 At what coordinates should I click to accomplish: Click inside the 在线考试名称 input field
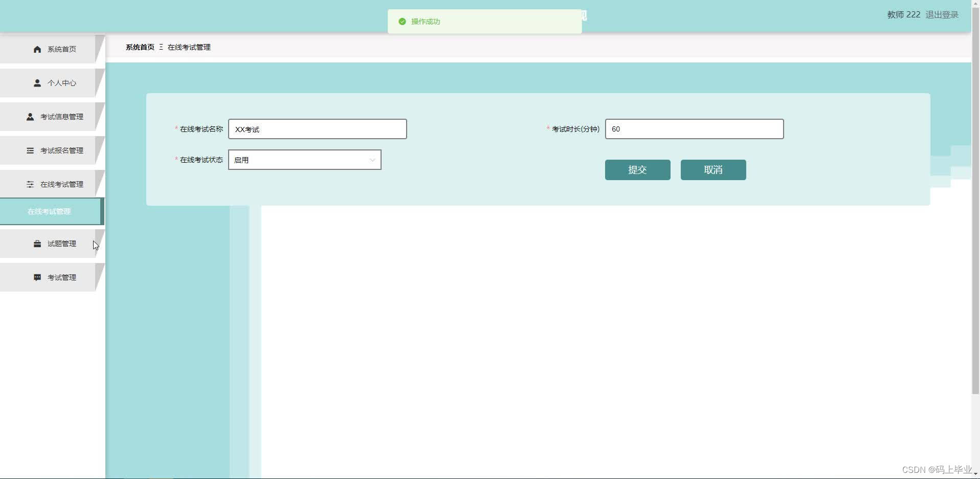click(x=317, y=129)
